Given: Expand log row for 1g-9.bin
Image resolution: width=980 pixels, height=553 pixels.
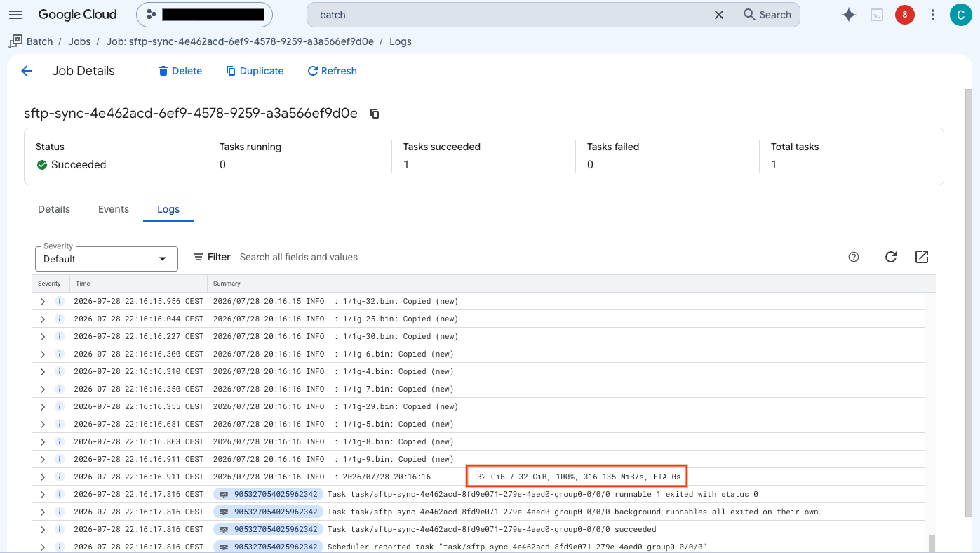Looking at the screenshot, I should point(42,459).
